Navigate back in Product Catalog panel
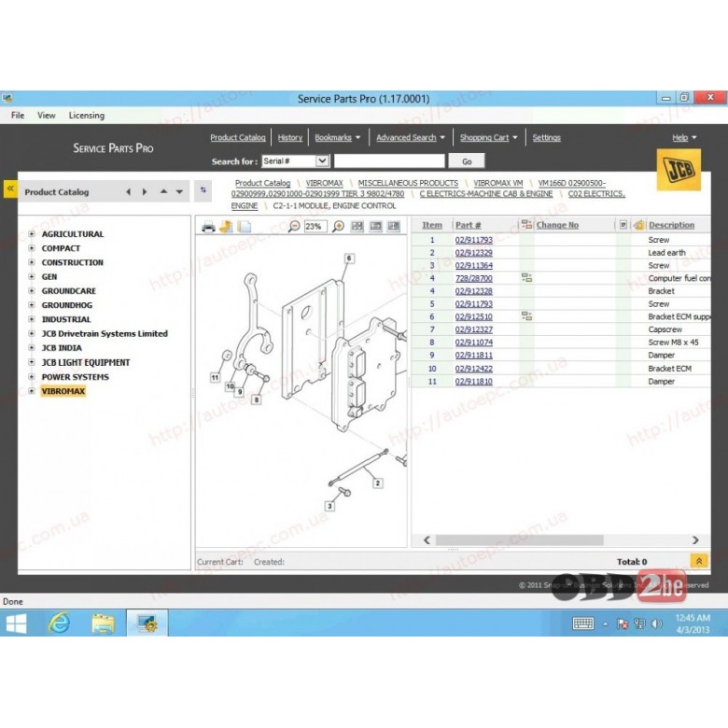 [128, 191]
